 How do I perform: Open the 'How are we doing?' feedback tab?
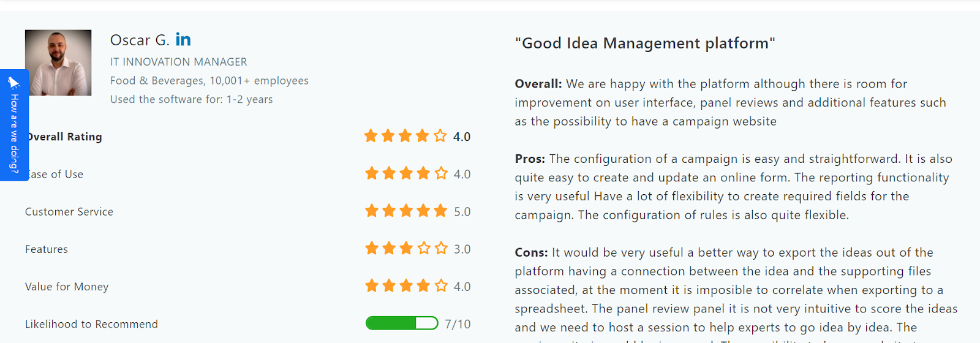[14, 125]
